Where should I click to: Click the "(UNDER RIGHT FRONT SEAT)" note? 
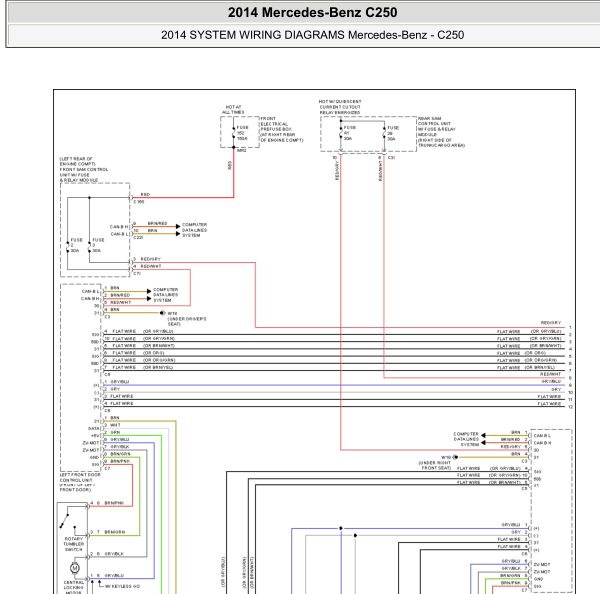pyautogui.click(x=435, y=465)
